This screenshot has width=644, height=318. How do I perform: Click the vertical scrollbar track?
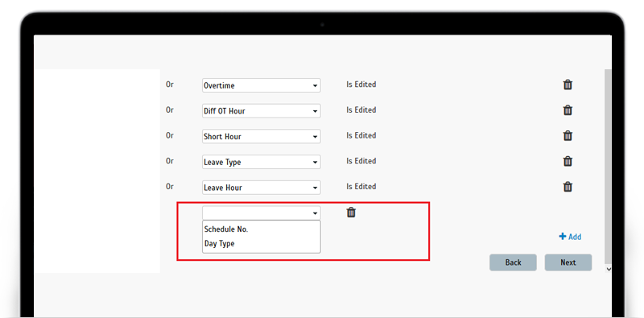click(x=609, y=164)
